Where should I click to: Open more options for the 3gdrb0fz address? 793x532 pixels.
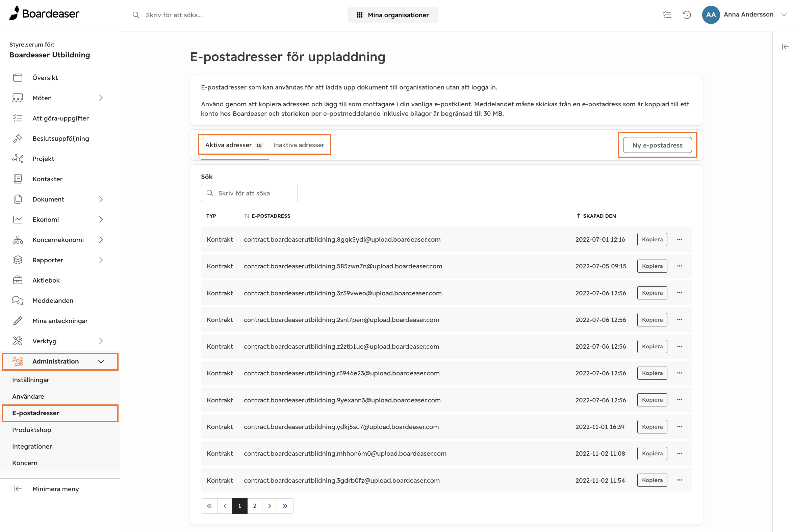[x=679, y=480]
